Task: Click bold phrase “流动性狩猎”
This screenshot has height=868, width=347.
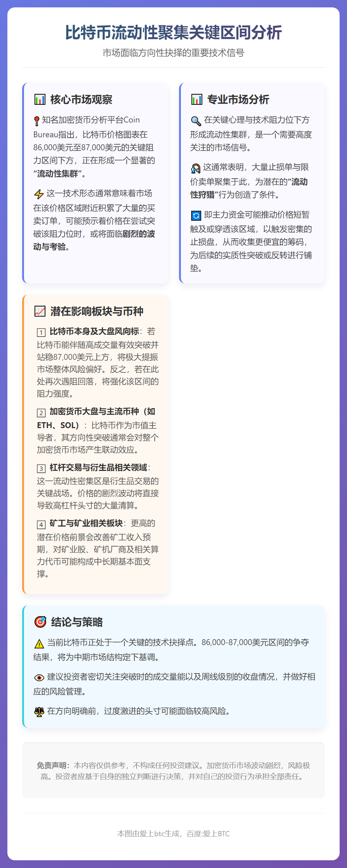Action: pyautogui.click(x=249, y=188)
